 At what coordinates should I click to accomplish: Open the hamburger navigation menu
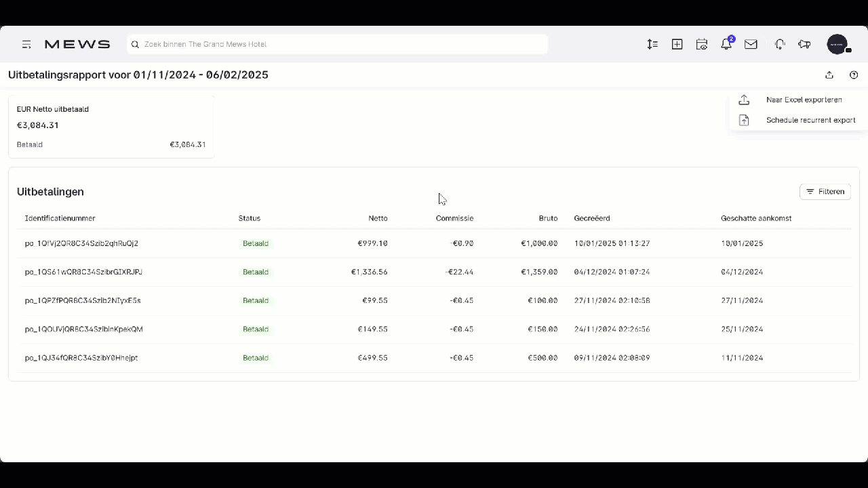[26, 44]
